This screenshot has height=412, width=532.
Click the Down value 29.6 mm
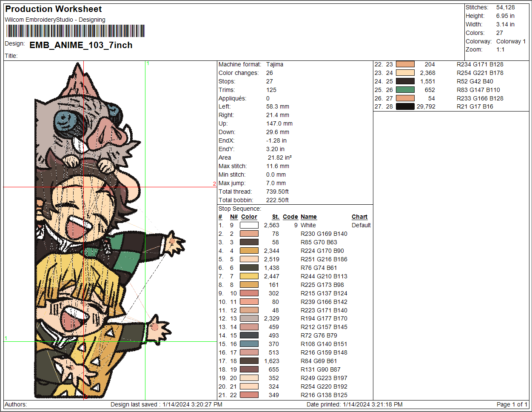click(278, 132)
